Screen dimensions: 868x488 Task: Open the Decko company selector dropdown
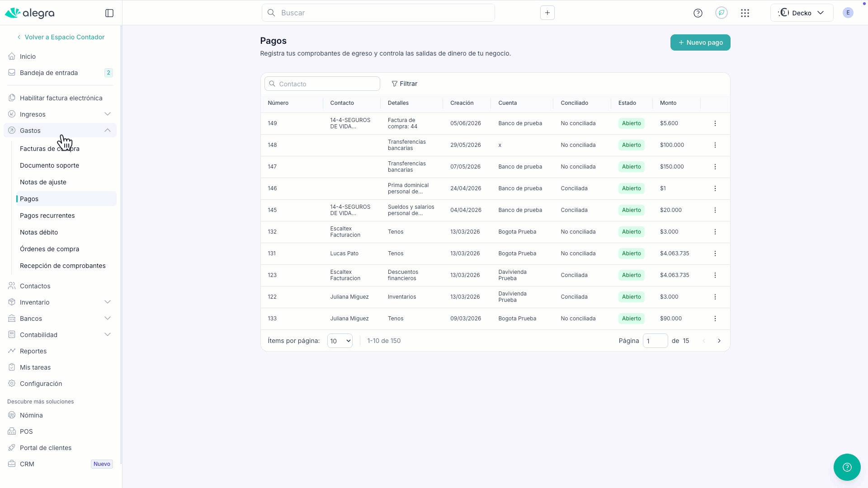(x=802, y=13)
